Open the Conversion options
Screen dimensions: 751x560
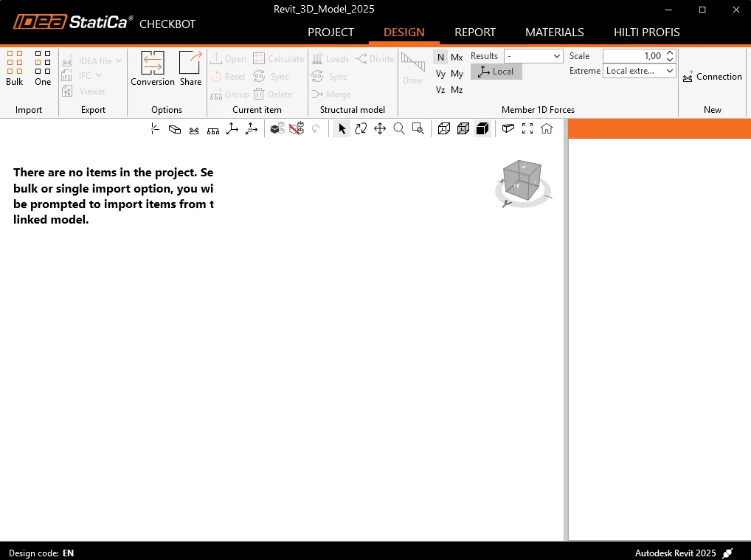152,68
